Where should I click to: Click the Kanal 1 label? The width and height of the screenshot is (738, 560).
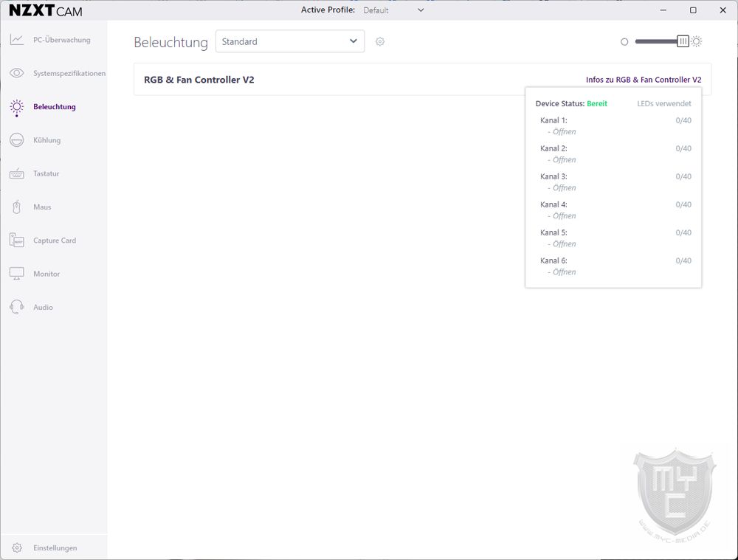[x=553, y=120]
